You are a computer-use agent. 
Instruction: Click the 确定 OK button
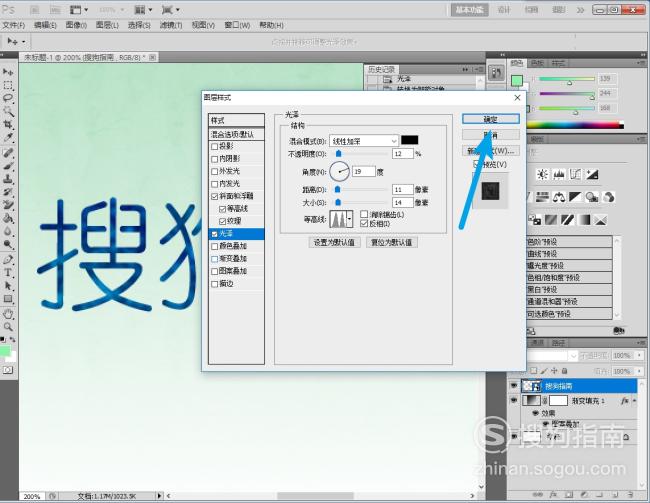[490, 119]
